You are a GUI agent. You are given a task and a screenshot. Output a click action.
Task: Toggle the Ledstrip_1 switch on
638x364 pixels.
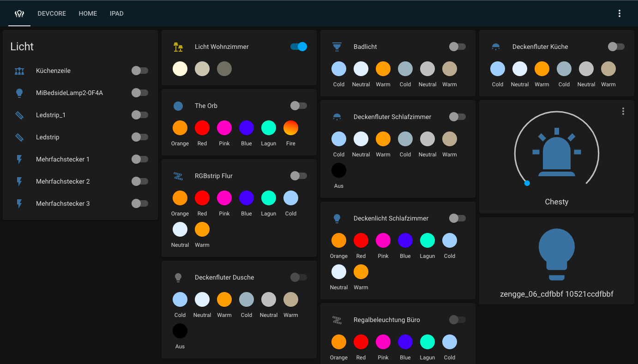pyautogui.click(x=139, y=115)
